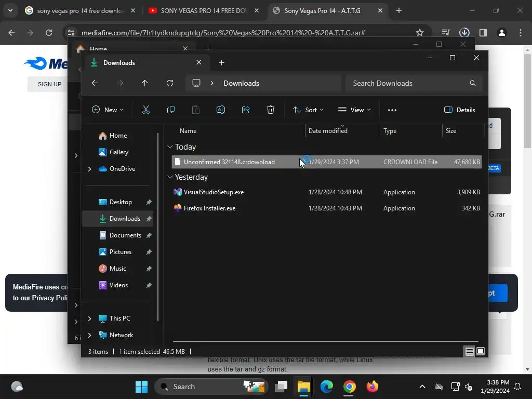Open Chrome media controls icon
Viewport: 532px width, 399px height.
[446, 33]
